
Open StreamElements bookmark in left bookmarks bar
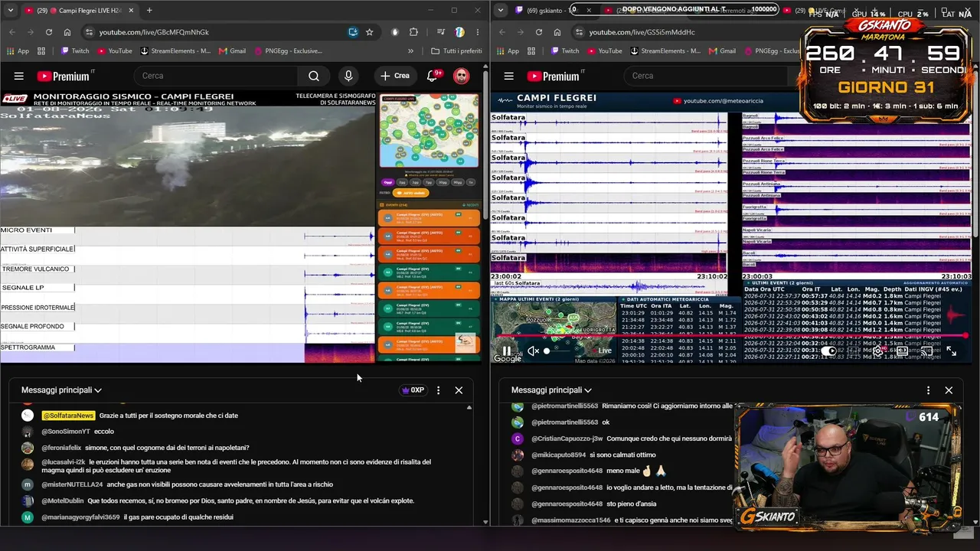click(175, 51)
